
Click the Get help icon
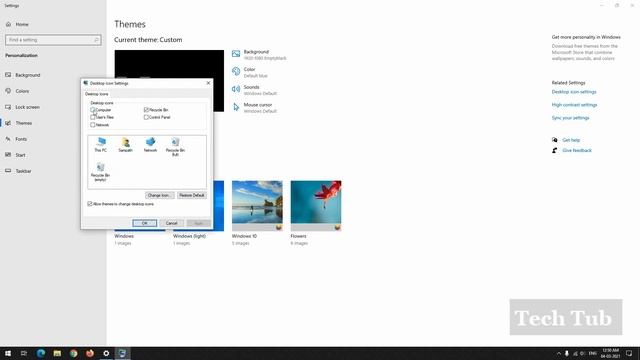click(x=555, y=140)
